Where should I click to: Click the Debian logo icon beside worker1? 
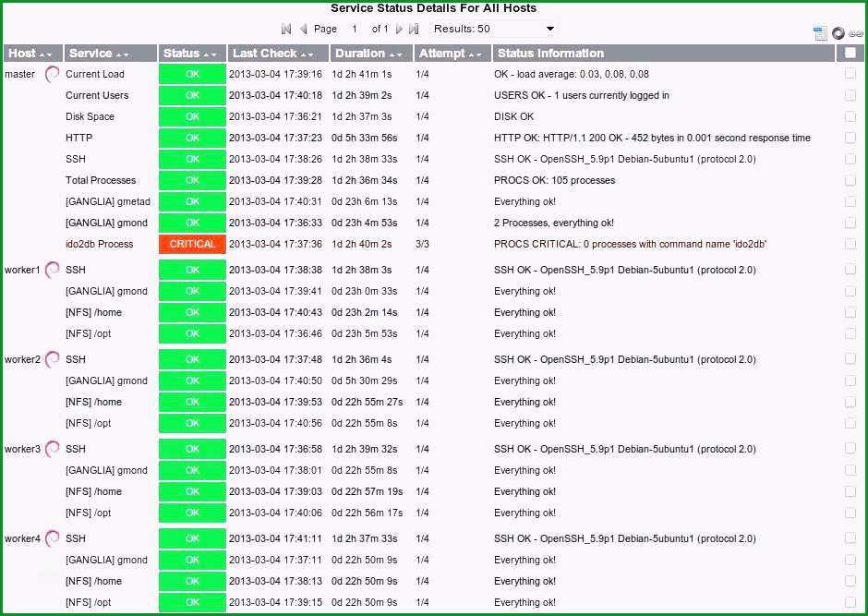[x=52, y=270]
